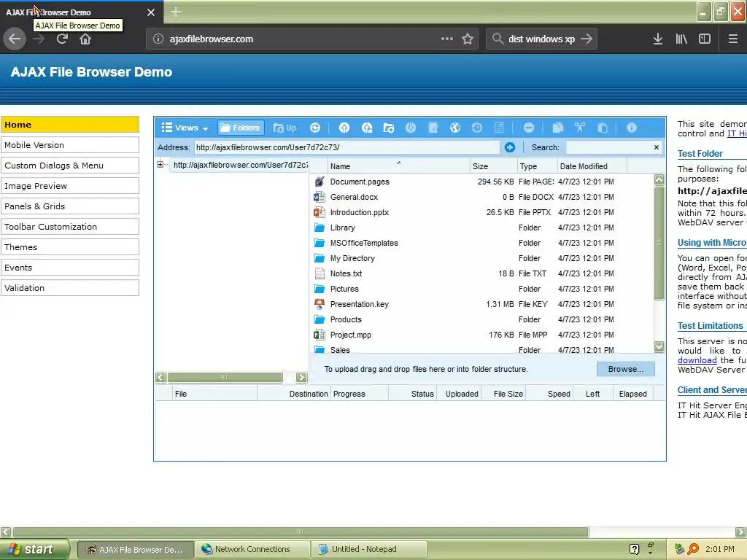This screenshot has width=747, height=560.
Task: Click the copy icon in file toolbar
Action: tap(558, 128)
